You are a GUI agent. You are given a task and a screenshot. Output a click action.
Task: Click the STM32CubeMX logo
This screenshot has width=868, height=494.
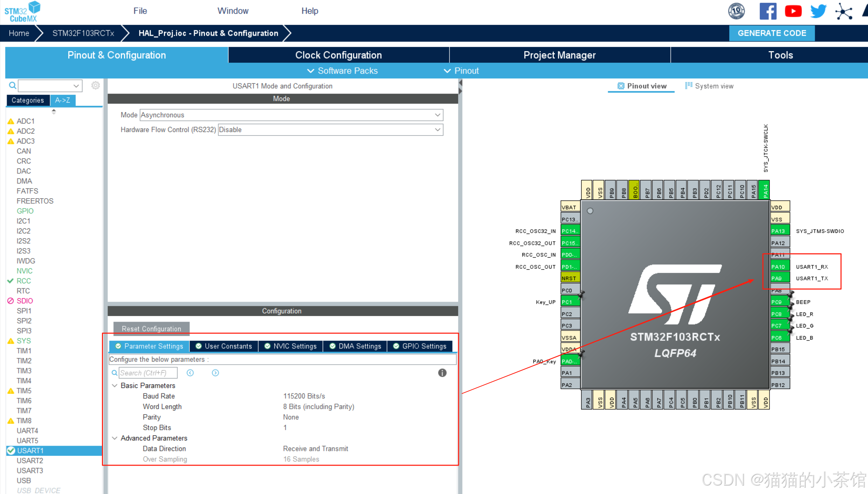(x=22, y=12)
